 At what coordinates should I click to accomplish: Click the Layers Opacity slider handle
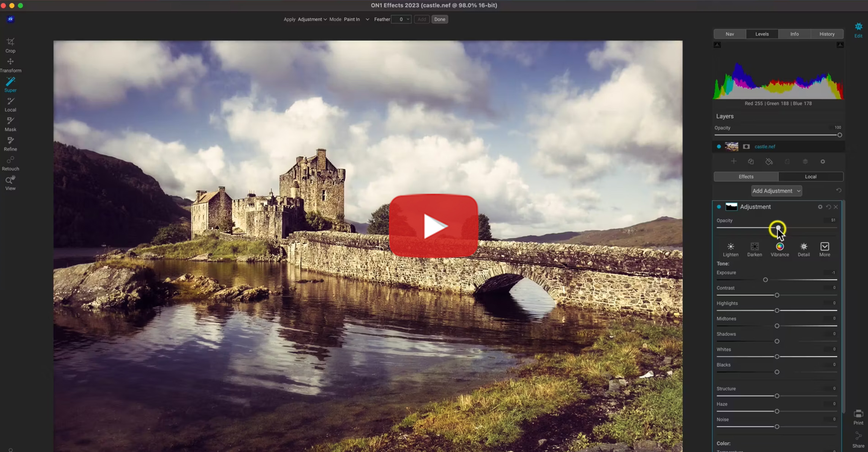pyautogui.click(x=840, y=135)
